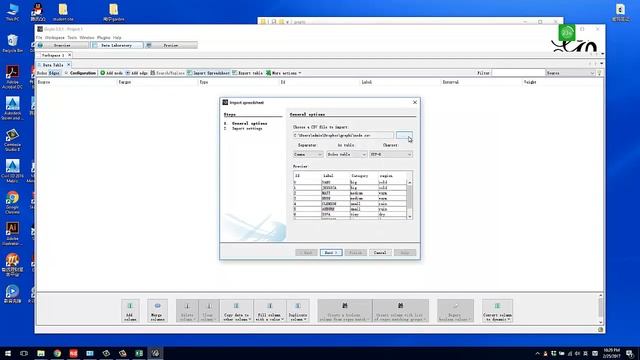Open the Delete column tool
640x360 pixels.
[x=187, y=310]
